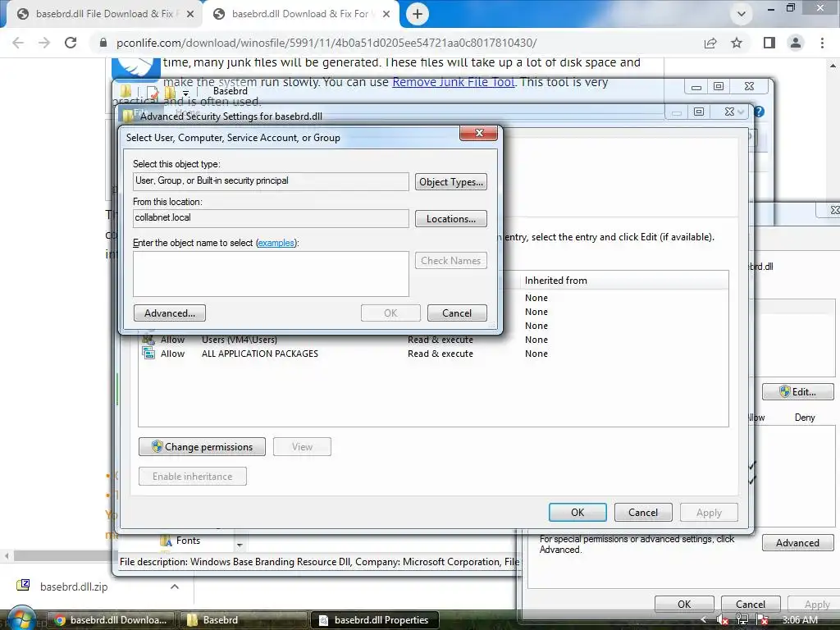This screenshot has height=630, width=840.
Task: Click the muted volume tray icon
Action: 722,620
